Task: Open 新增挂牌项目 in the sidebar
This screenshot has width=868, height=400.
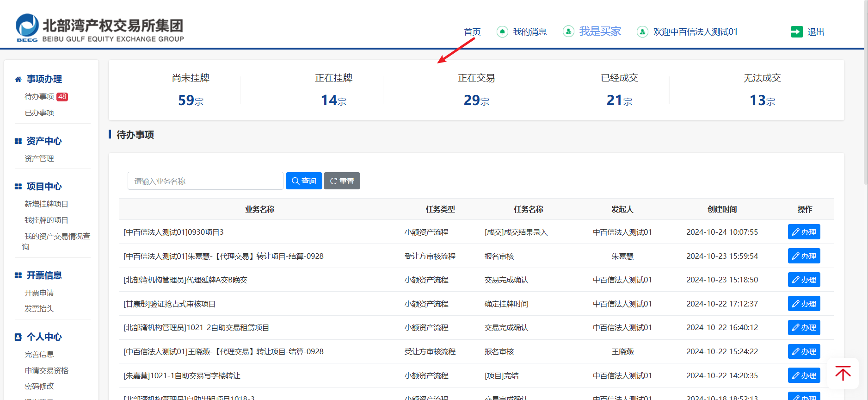Action: pos(46,204)
